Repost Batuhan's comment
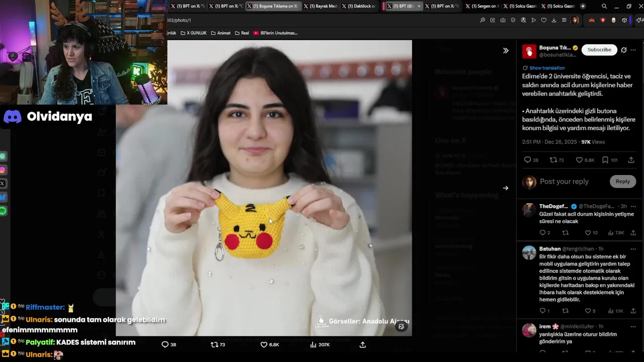 coord(565,311)
